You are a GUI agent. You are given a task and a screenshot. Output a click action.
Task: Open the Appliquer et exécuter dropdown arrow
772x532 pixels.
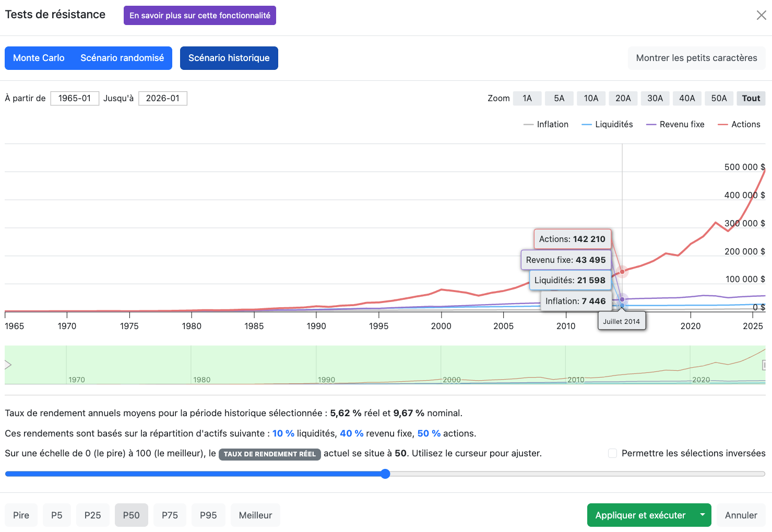703,515
